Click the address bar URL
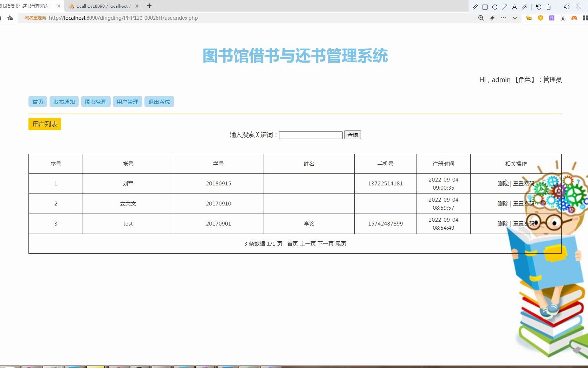 (x=123, y=18)
